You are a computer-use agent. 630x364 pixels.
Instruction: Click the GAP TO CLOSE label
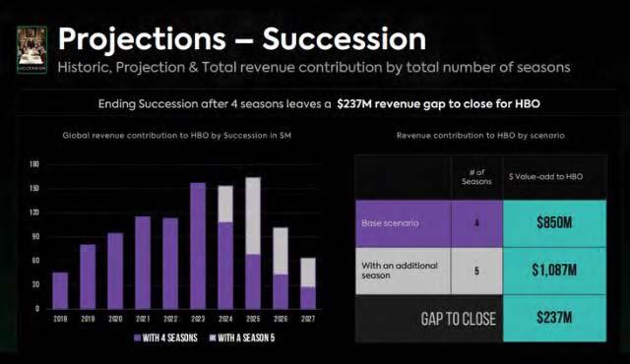458,319
